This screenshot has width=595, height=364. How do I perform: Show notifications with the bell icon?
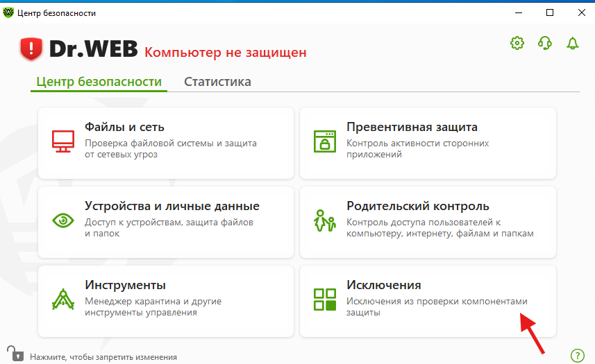[x=573, y=43]
